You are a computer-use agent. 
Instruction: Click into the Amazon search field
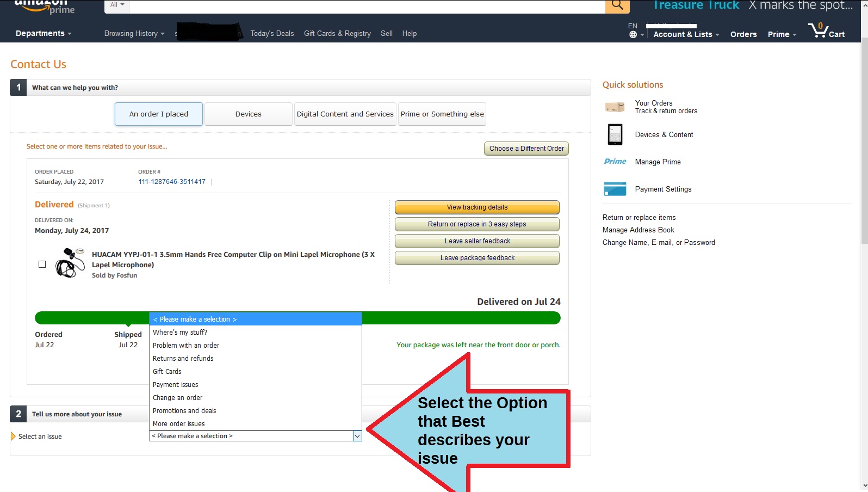[x=367, y=6]
